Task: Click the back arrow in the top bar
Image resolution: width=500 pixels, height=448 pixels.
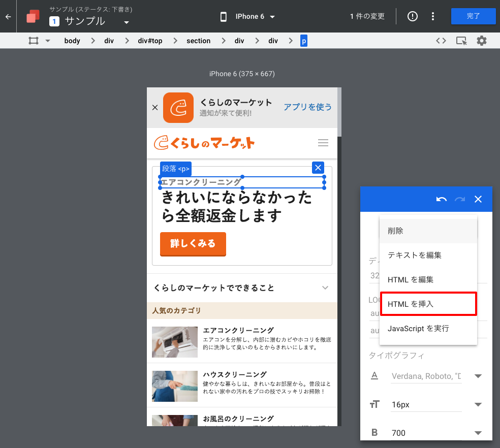Action: pos(8,16)
